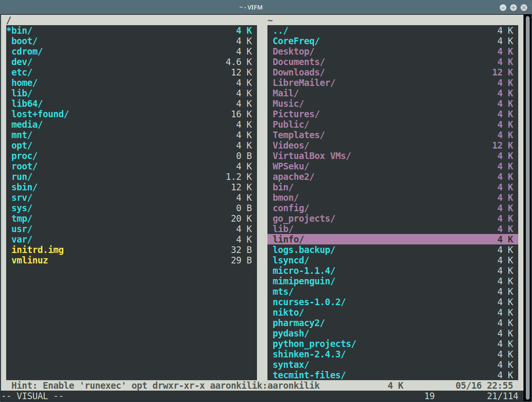Viewport: 532px width, 402px height.
Task: Select the lsyncd/ directory
Action: click(x=392, y=261)
